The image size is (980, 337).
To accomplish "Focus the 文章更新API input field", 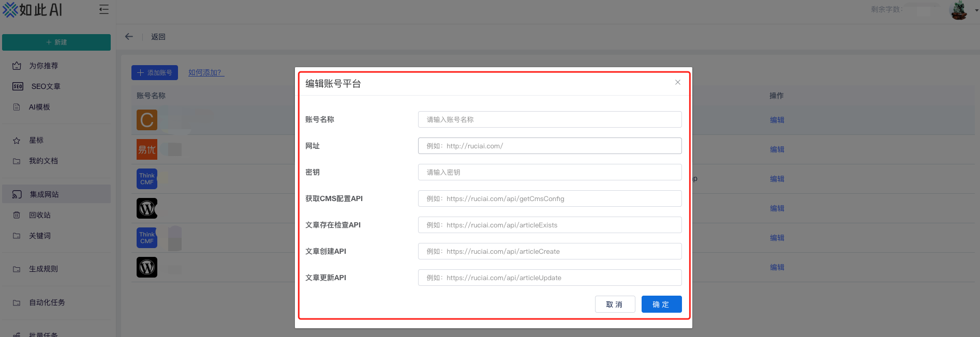I will [x=550, y=278].
